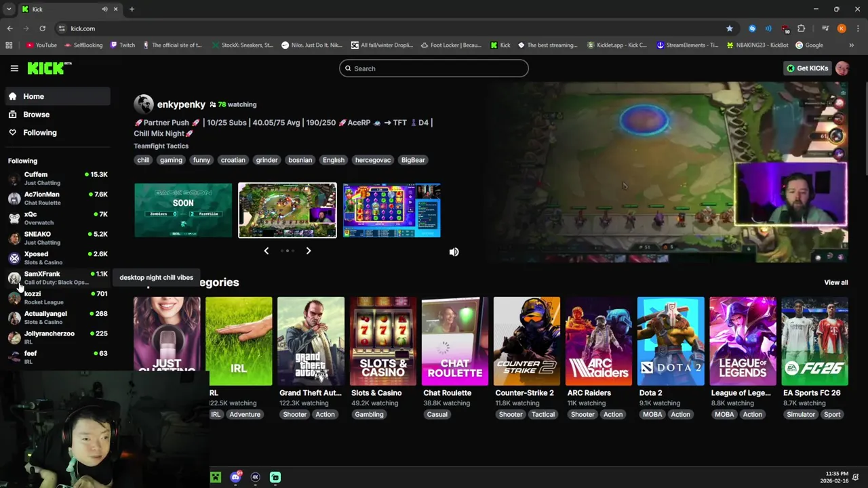Open the hamburger sidebar menu

coord(14,68)
